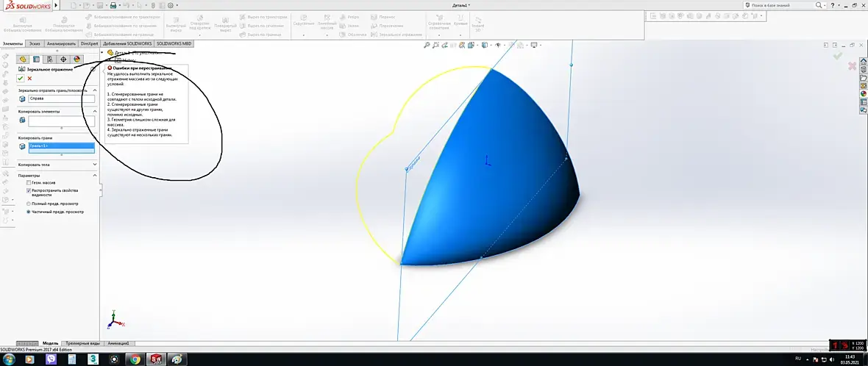
Task: Select Частичный предв. просмотр radio button
Action: click(x=29, y=212)
